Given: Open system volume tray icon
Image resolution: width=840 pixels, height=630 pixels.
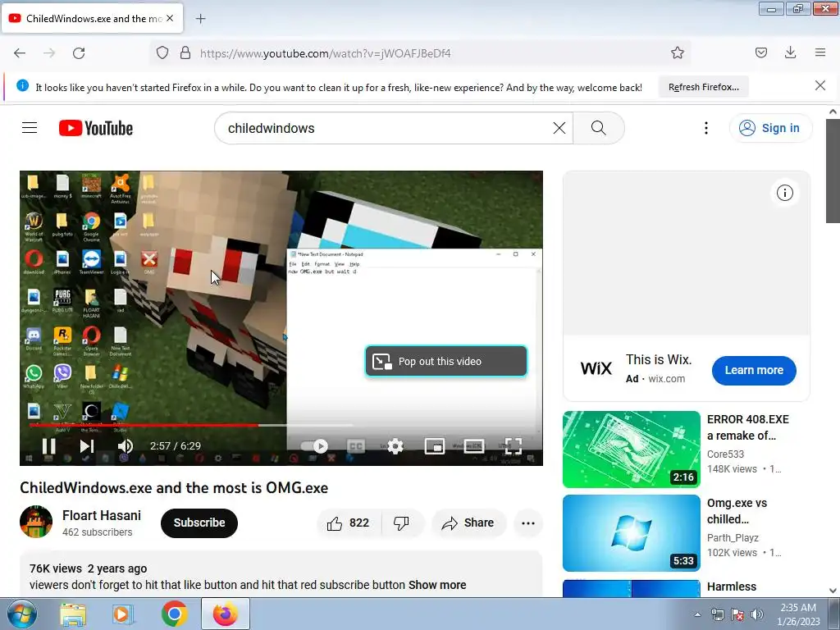Looking at the screenshot, I should [x=756, y=614].
